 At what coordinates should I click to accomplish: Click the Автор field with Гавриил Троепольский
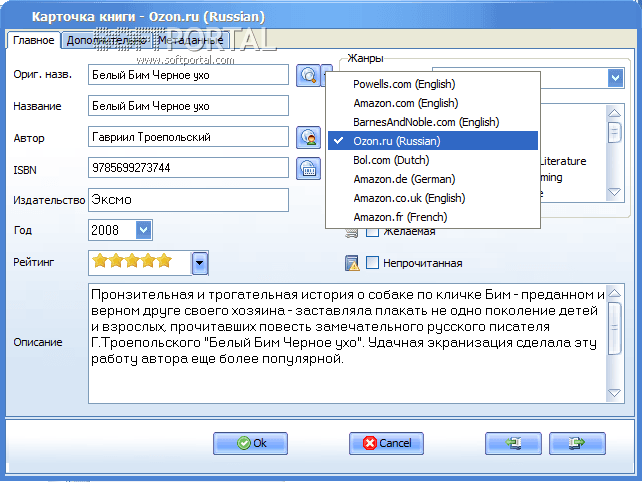[188, 137]
